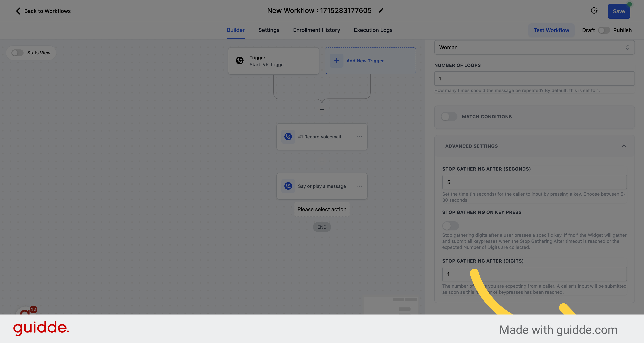Click the Add New Trigger plus icon

tap(336, 60)
